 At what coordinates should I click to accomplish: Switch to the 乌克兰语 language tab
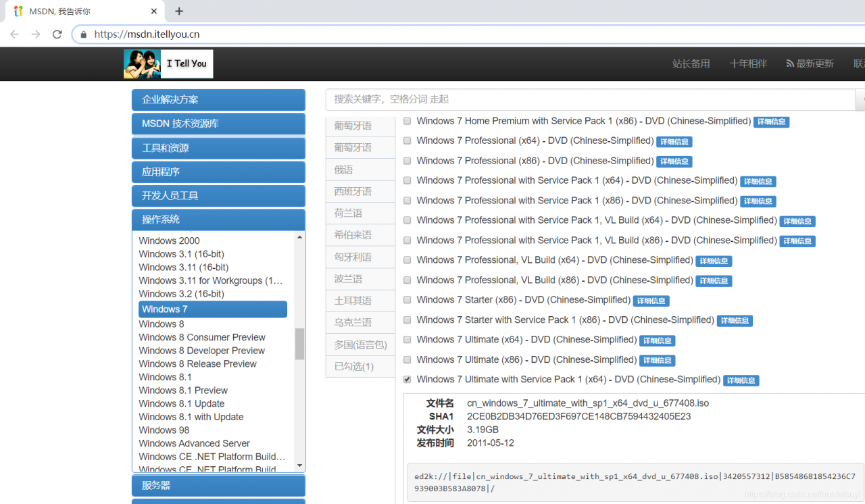coord(360,323)
